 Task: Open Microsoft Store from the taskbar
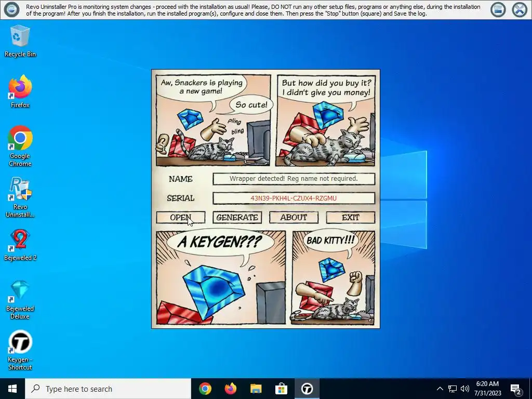tap(281, 389)
